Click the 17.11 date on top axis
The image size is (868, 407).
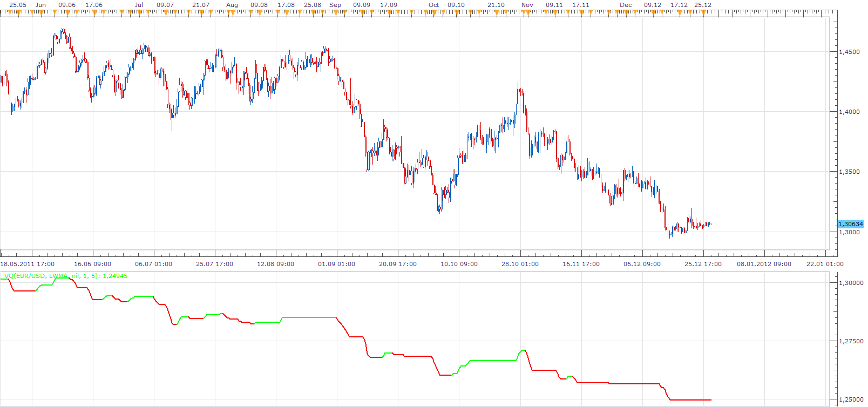pyautogui.click(x=581, y=5)
